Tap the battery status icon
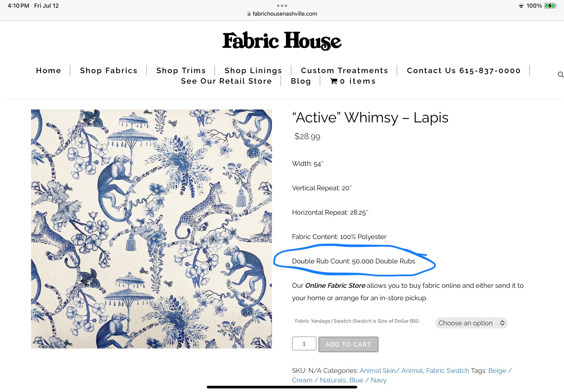Viewport: 564px width, 392px height. coord(550,6)
